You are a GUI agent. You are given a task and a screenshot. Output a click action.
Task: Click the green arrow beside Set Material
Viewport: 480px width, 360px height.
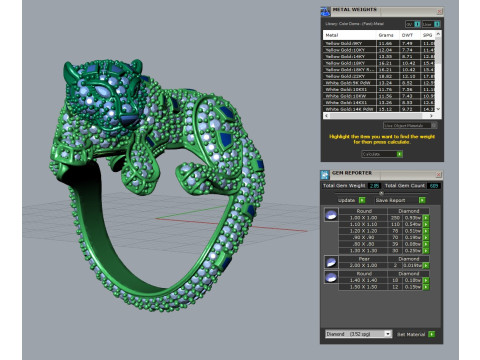[x=431, y=334]
